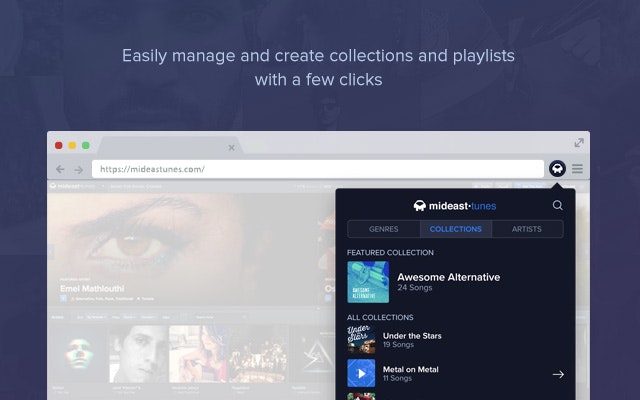The width and height of the screenshot is (640, 400).
Task: Click the '19 Songs' text
Action: 398,345
